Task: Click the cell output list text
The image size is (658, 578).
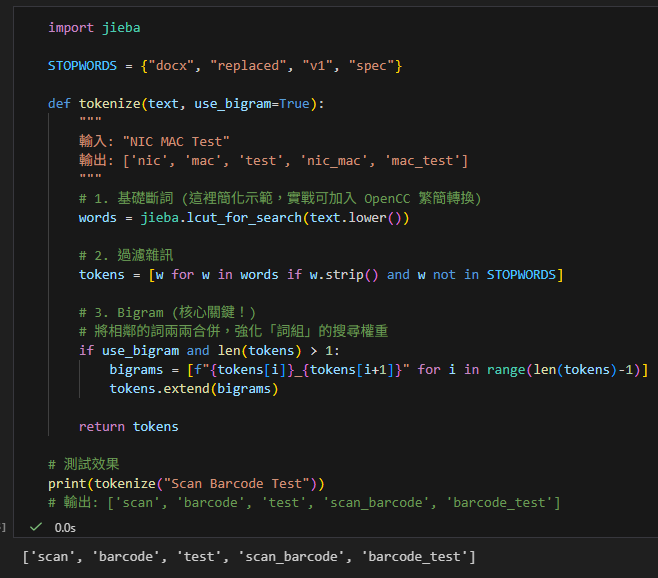Action: [249, 556]
